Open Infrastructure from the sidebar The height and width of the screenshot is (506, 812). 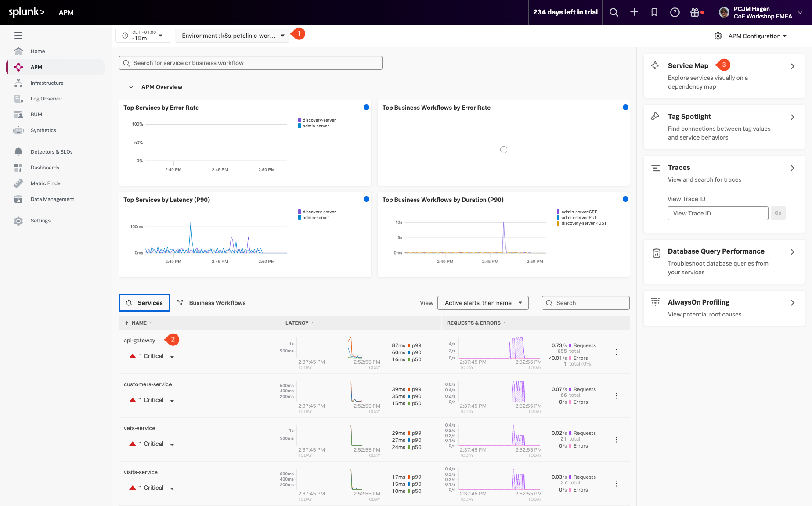coord(47,83)
